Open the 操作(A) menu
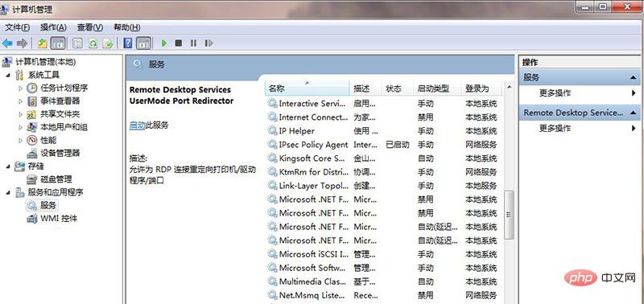The width and height of the screenshot is (644, 304). coord(53,27)
